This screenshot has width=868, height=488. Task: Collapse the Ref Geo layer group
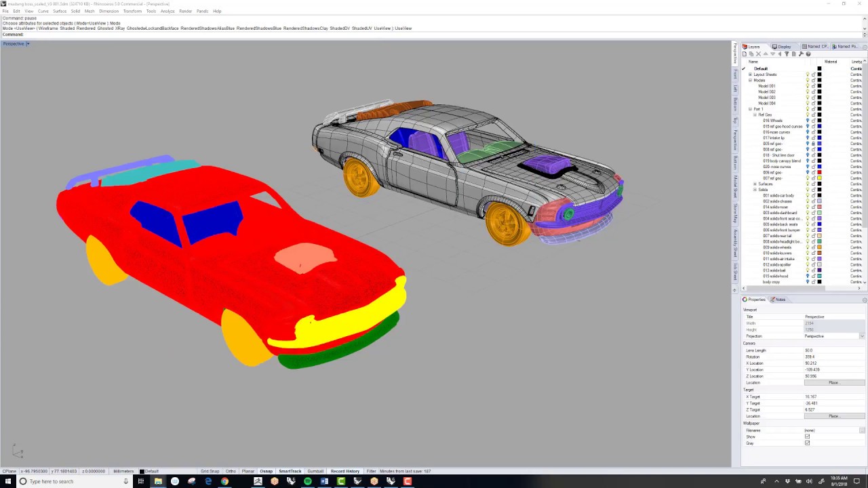point(755,115)
